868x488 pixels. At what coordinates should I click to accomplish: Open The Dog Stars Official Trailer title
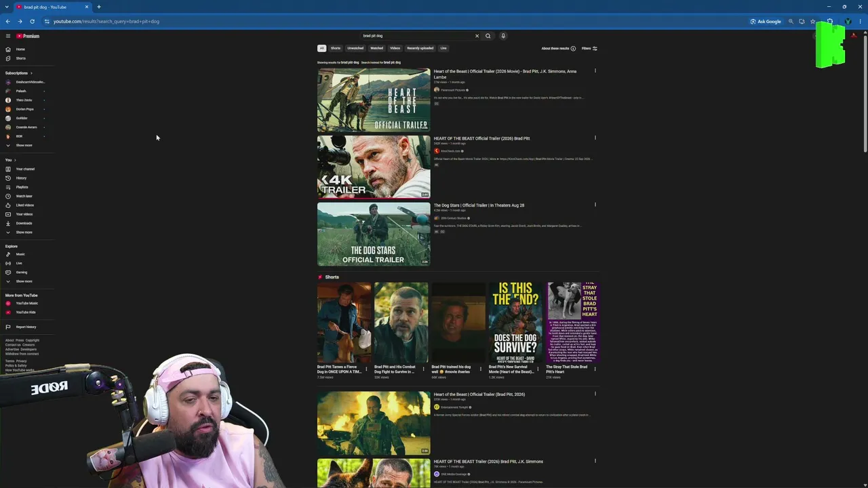coord(479,205)
